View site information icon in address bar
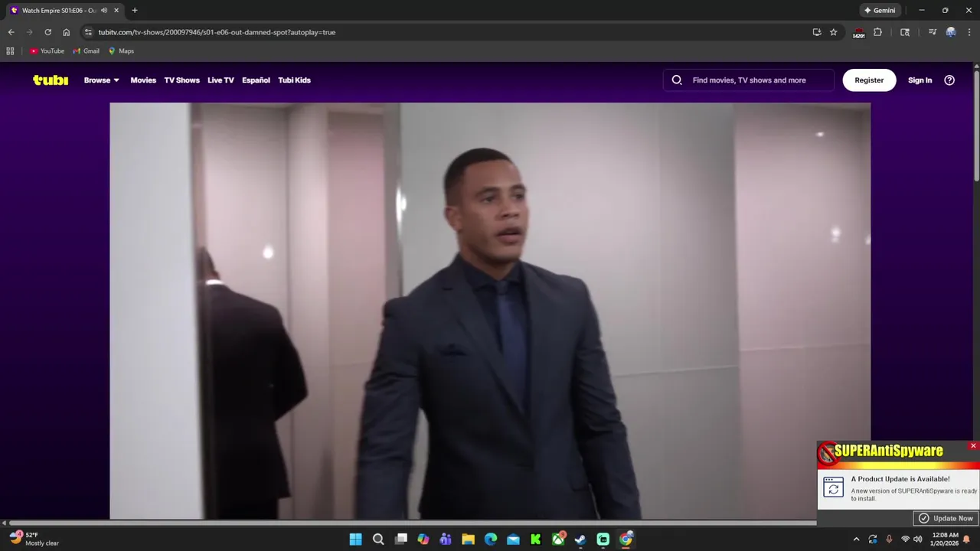Screen dimensions: 980x551 (x=88, y=32)
